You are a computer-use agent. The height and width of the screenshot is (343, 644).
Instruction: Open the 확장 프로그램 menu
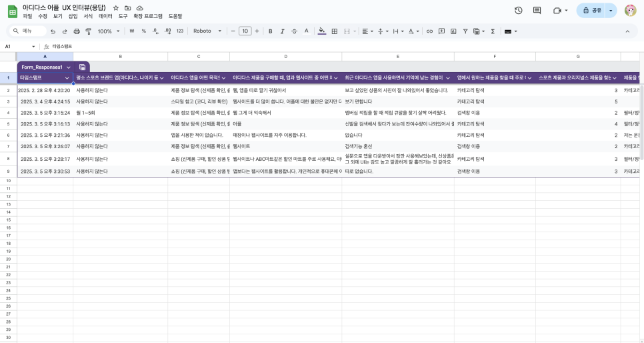pyautogui.click(x=148, y=17)
